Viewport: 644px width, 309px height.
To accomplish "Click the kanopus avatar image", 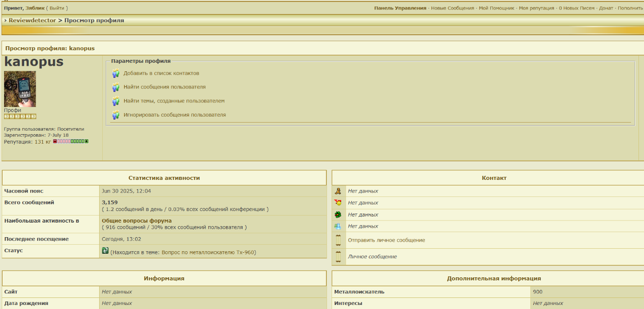I will tap(20, 89).
